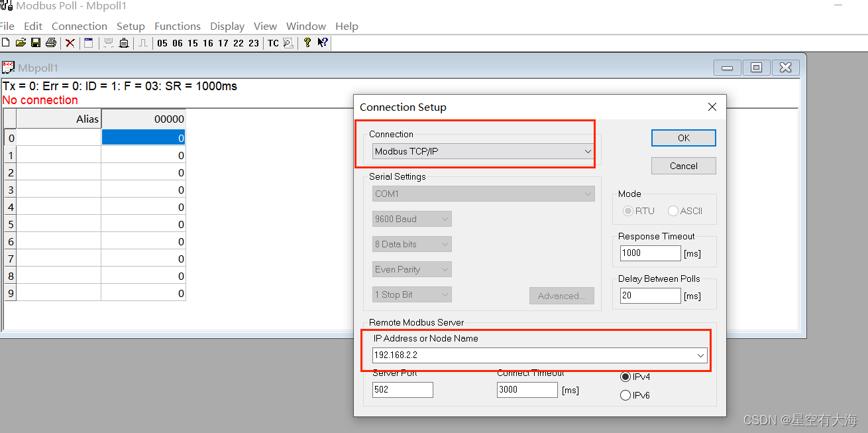Viewport: 868px width, 433px height.
Task: Click the Open folder toolbar icon
Action: click(x=21, y=43)
